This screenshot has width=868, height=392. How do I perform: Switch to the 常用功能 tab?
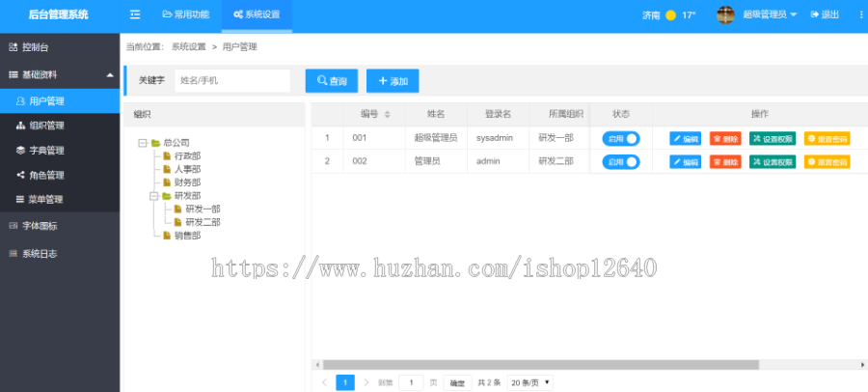pyautogui.click(x=184, y=14)
